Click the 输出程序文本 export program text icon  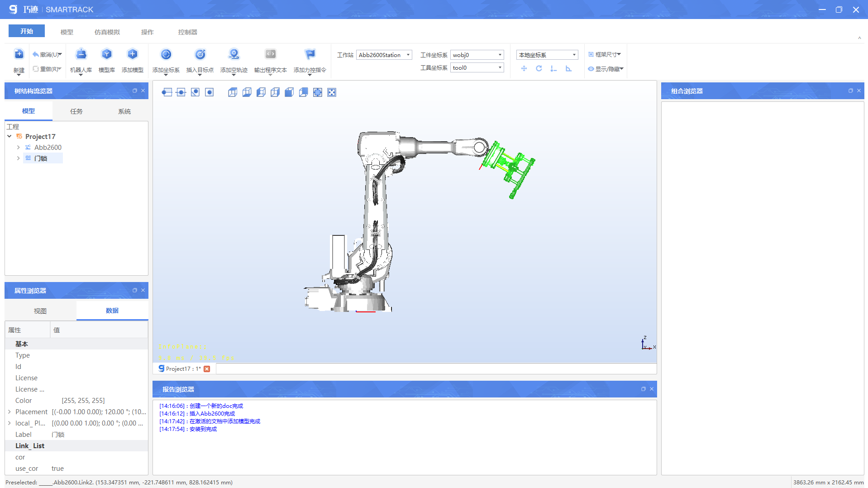coord(271,54)
